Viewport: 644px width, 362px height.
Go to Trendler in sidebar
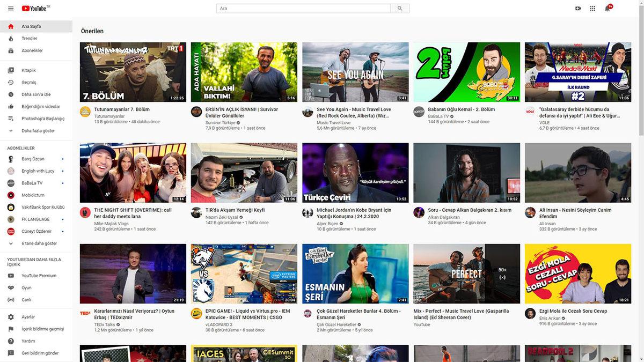[x=29, y=39]
